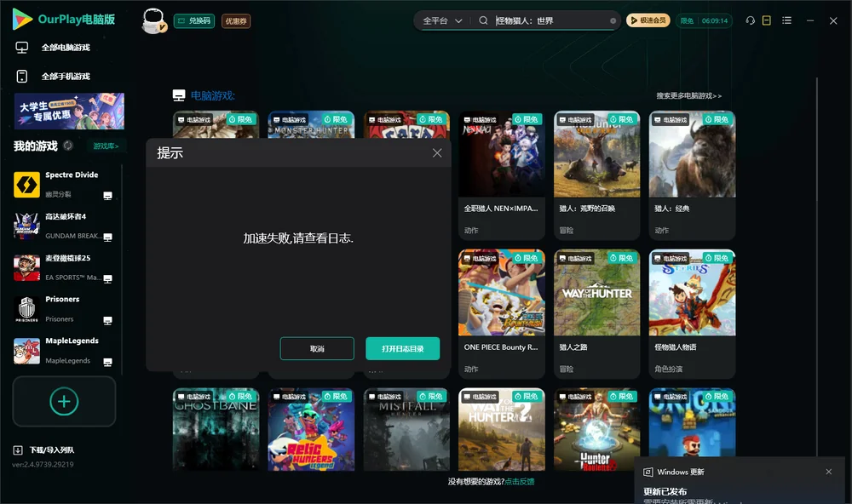The height and width of the screenshot is (504, 852).
Task: Click the Monster Hunter card behind dialog
Action: (311, 124)
